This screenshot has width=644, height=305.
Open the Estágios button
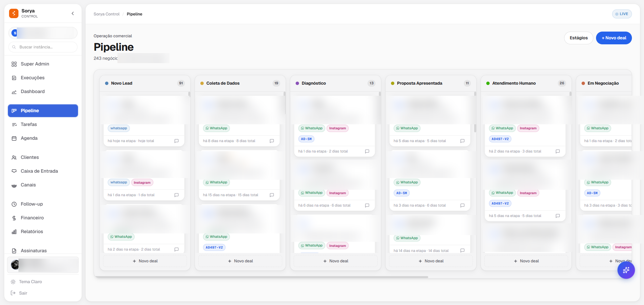(x=579, y=38)
